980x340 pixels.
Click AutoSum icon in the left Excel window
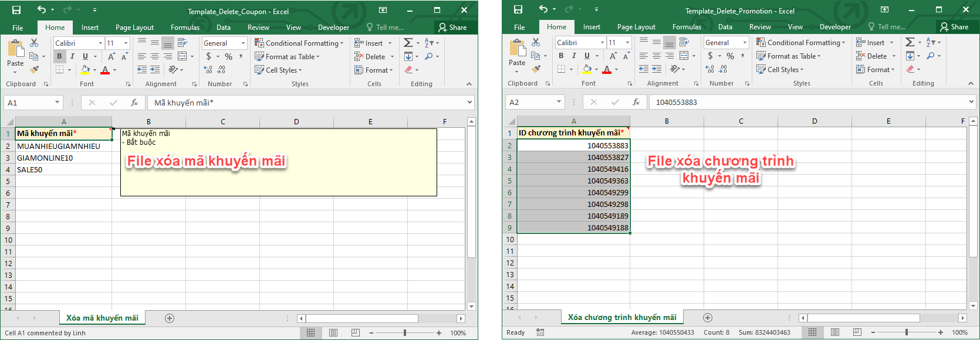pos(408,43)
